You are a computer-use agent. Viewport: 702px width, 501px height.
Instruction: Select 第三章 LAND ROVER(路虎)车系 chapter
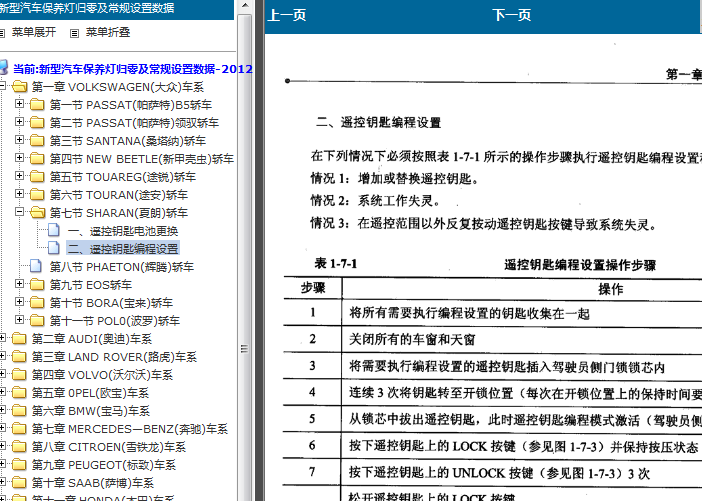pos(114,357)
